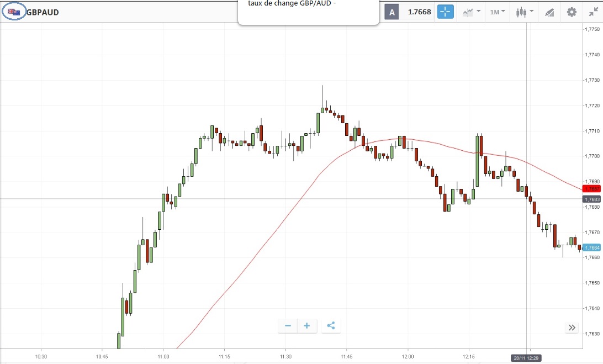Zoom out with the minus button
603x364 pixels.
(288, 326)
